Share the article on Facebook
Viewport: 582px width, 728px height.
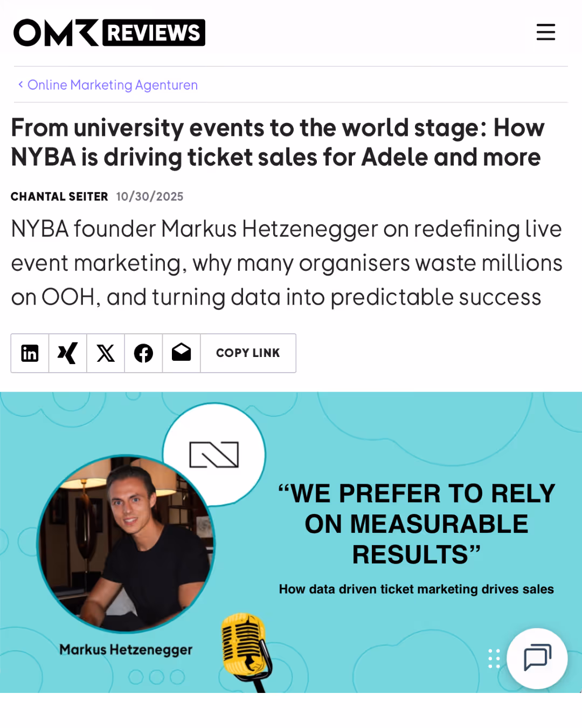point(143,353)
